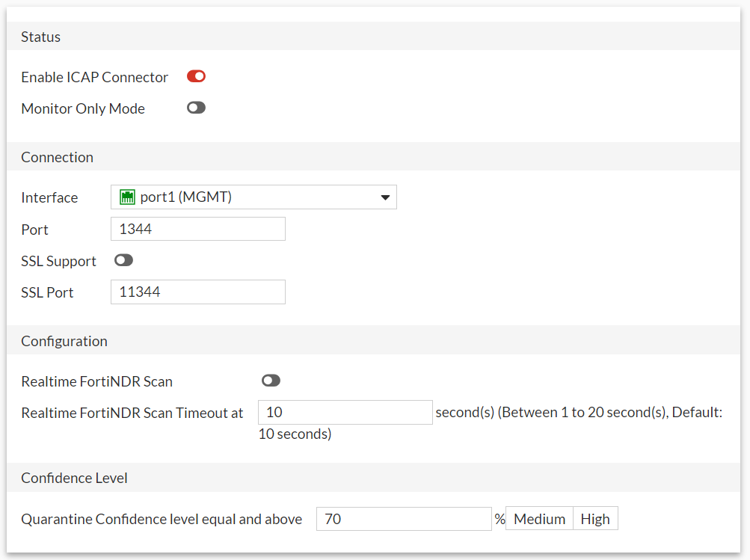Click the Configuration section header

(64, 340)
